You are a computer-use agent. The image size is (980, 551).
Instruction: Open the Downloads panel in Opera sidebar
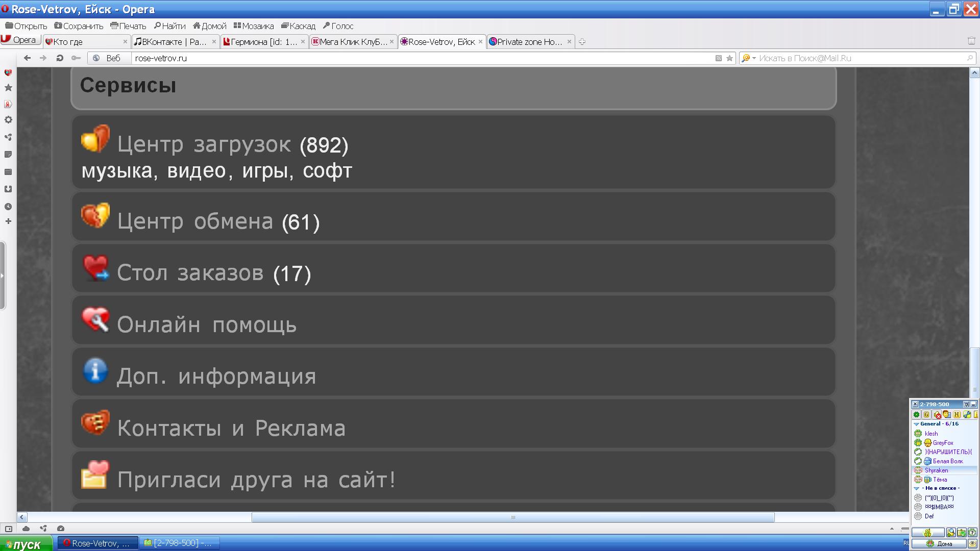8,189
